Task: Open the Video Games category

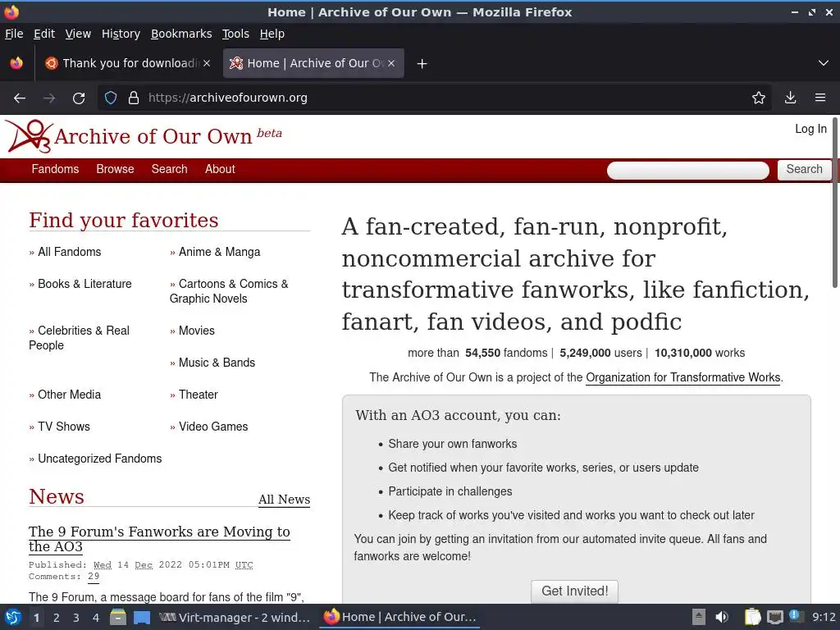Action: click(x=213, y=427)
